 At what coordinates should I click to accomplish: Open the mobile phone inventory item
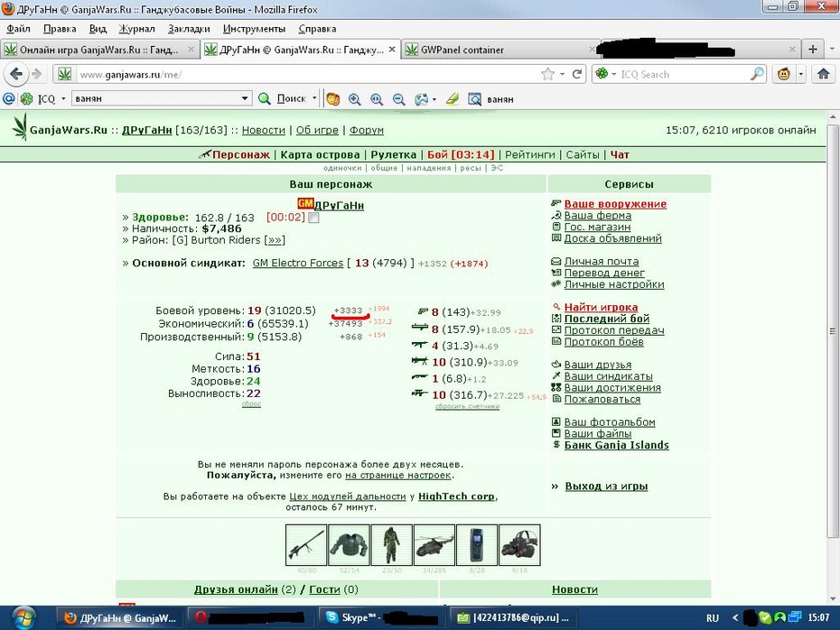click(477, 545)
